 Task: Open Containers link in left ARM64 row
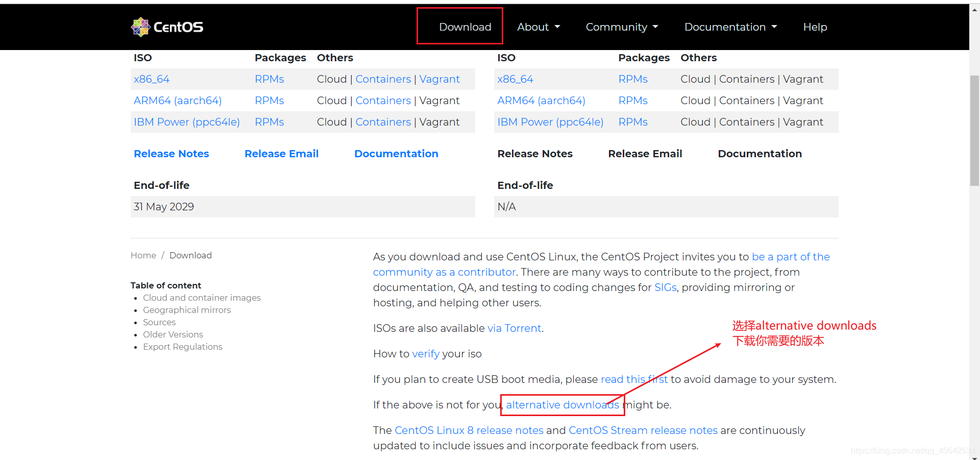coord(383,101)
